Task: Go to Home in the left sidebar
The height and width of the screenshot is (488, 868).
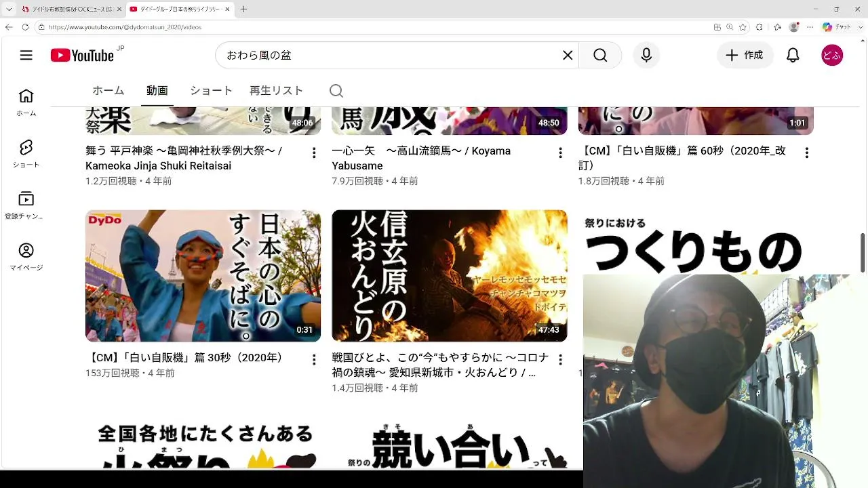Action: 26,102
